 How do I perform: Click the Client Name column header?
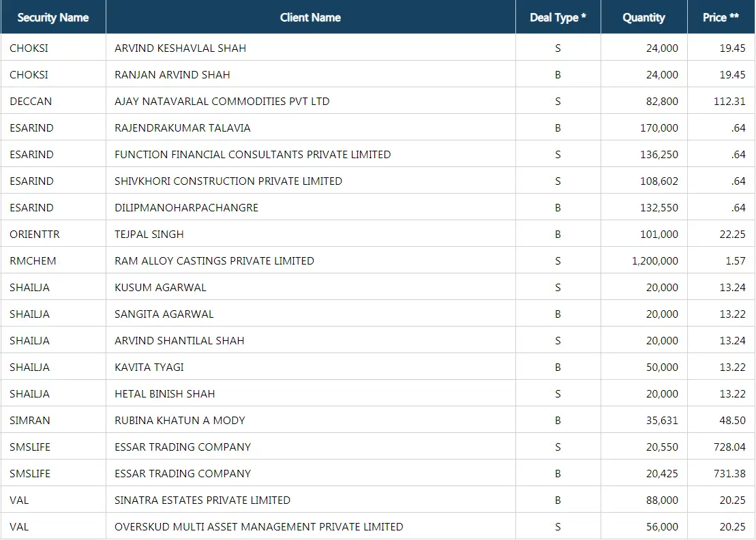tap(310, 17)
